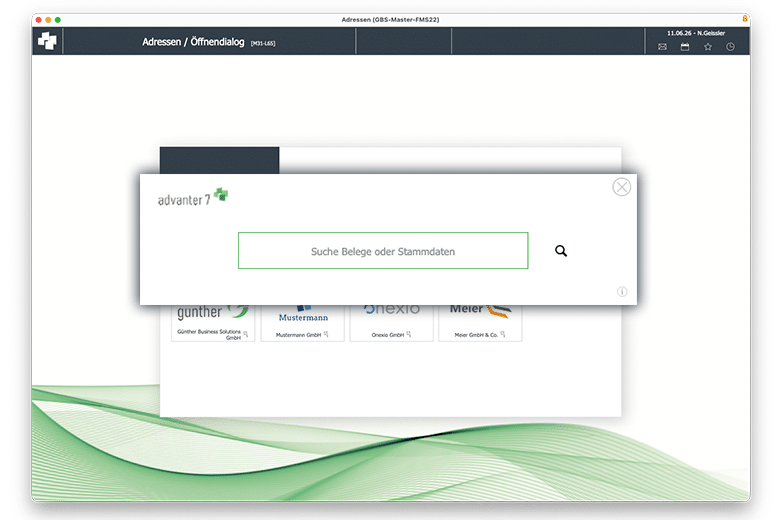The image size is (780, 520).
Task: Click the orange lock icon in title bar
Action: [x=745, y=19]
